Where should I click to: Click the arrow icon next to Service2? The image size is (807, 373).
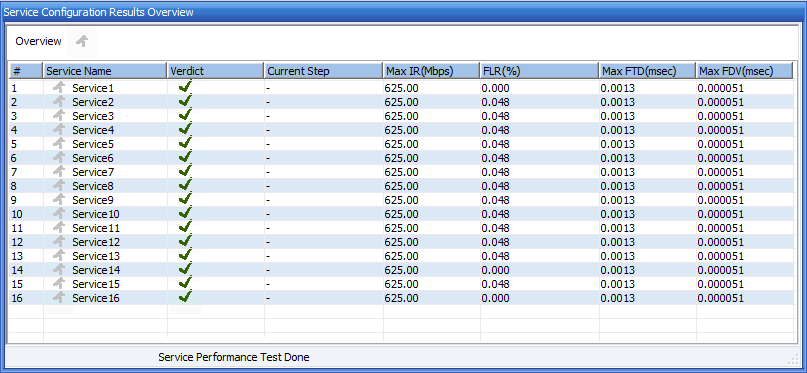pos(60,101)
